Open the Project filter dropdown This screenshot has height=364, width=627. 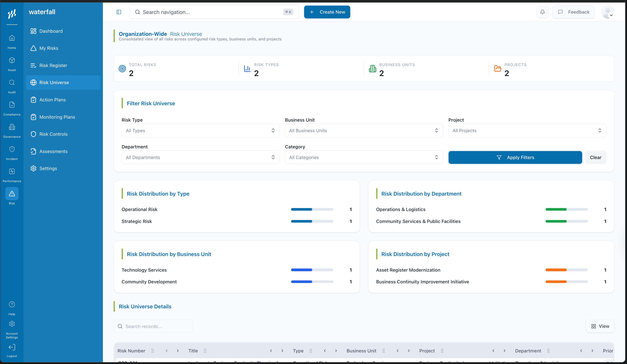(527, 131)
